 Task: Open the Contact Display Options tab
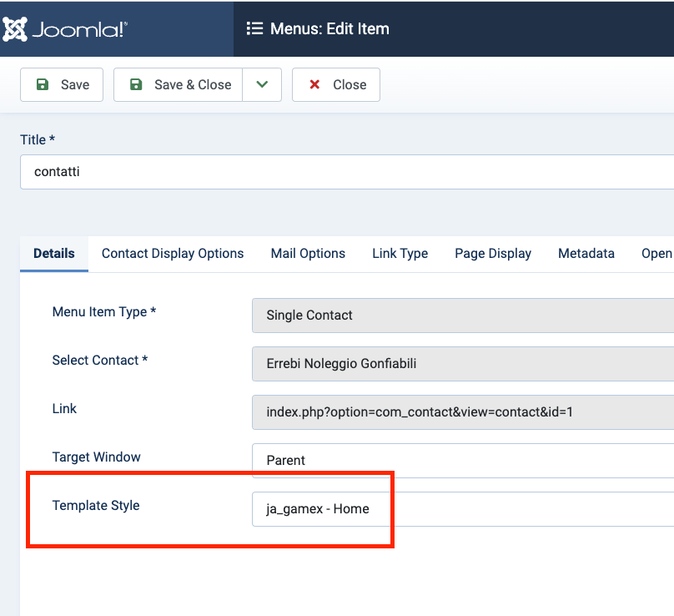[173, 253]
